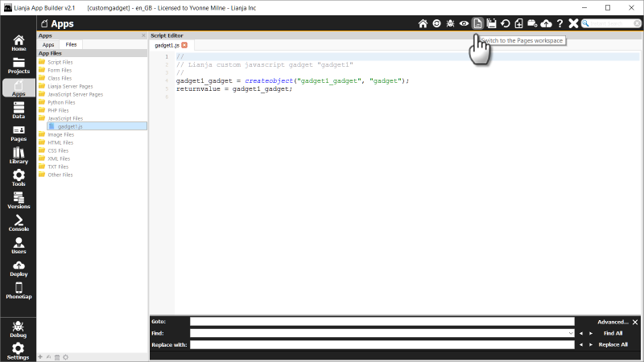Click the bug debug icon in header toolbar

(x=450, y=24)
